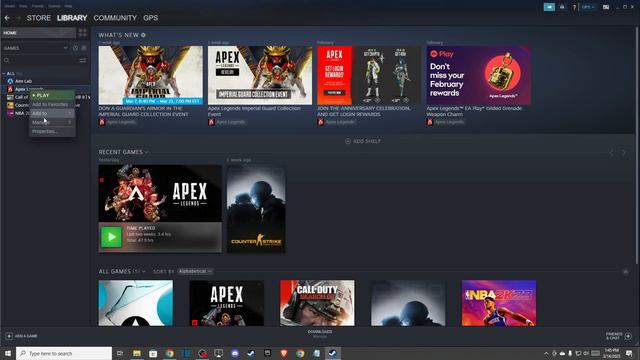Collapse All Games shelf with the round icon
This screenshot has width=640, height=360.
[x=625, y=271]
